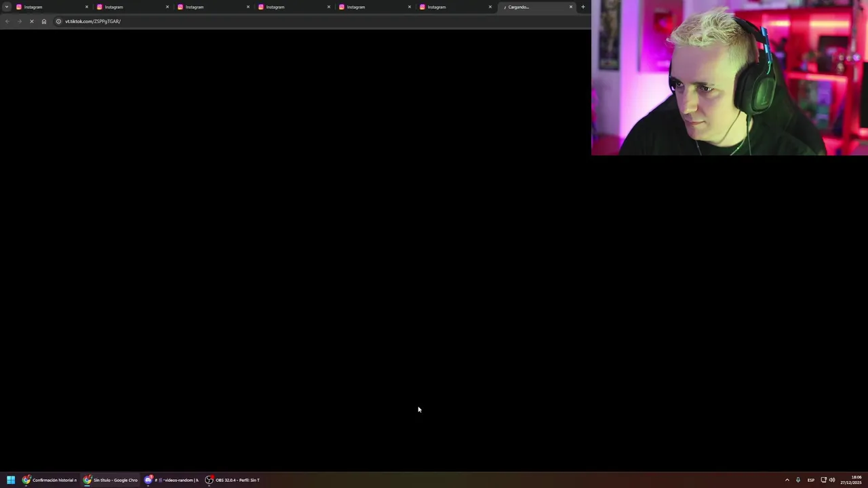Click the microphone icon in system tray
Viewport: 868px width, 488px height.
798,480
